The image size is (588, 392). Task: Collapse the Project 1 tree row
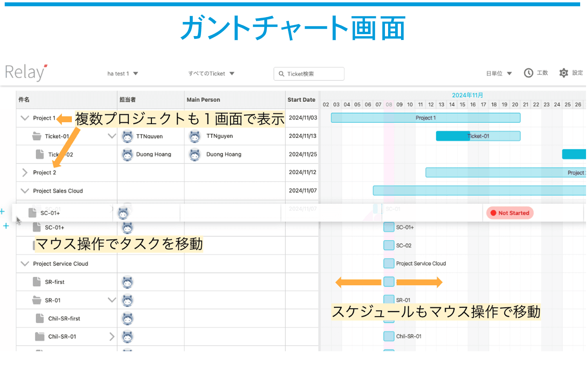[x=25, y=118]
